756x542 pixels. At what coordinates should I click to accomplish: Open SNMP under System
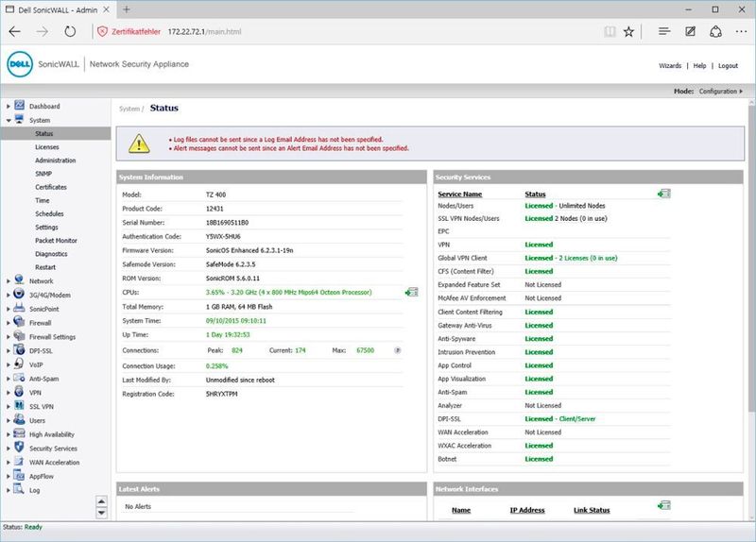[43, 174]
